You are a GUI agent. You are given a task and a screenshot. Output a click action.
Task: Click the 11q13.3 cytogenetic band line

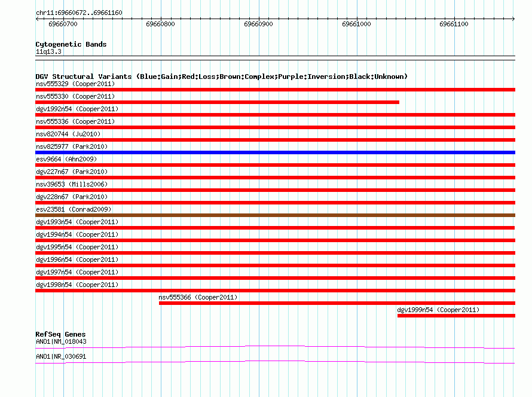tap(275, 58)
